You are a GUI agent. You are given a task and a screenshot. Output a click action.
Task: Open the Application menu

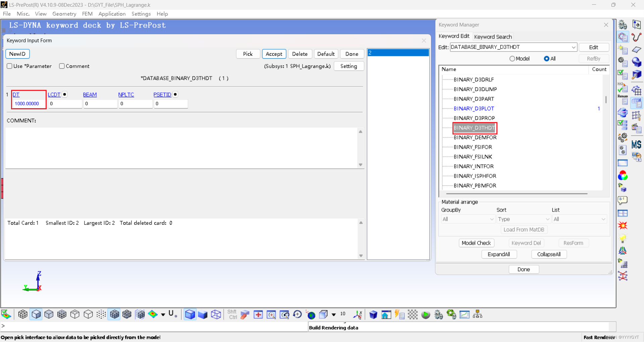tap(112, 14)
